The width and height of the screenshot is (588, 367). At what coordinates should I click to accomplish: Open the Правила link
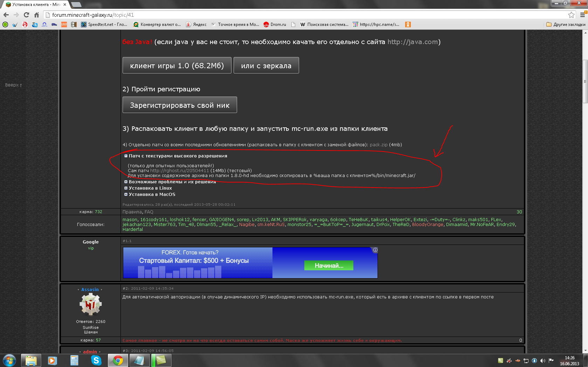[132, 212]
